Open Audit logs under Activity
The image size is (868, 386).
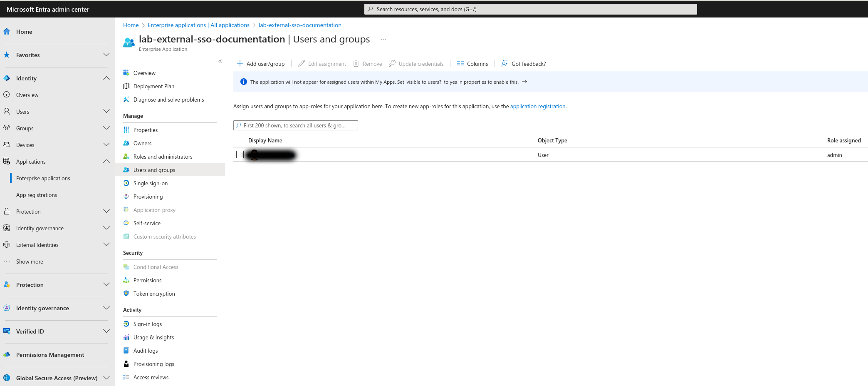(146, 351)
